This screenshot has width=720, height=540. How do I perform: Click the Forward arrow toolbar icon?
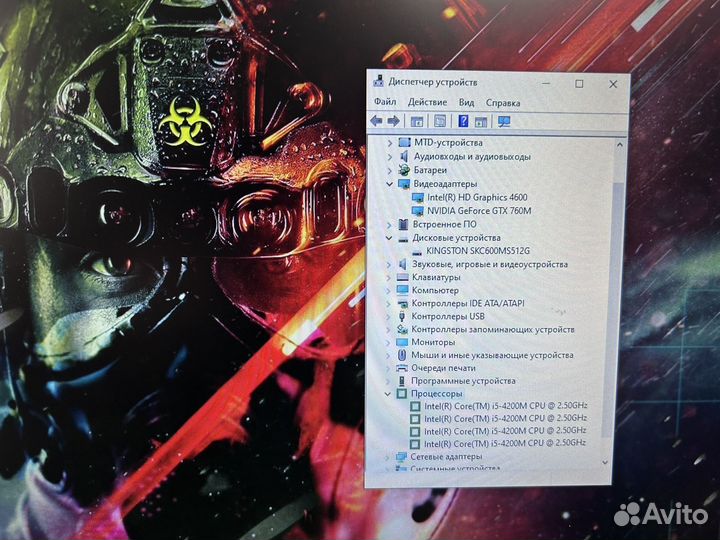pyautogui.click(x=394, y=121)
